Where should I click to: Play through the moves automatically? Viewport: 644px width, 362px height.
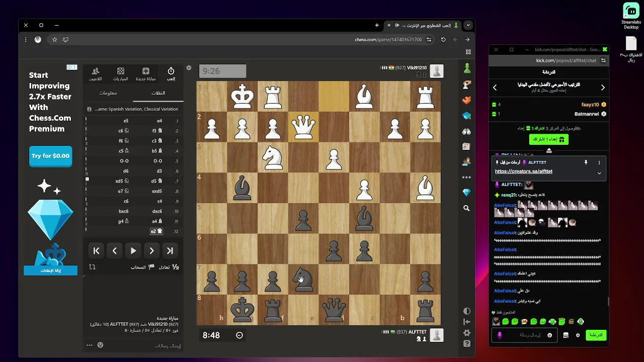(133, 251)
